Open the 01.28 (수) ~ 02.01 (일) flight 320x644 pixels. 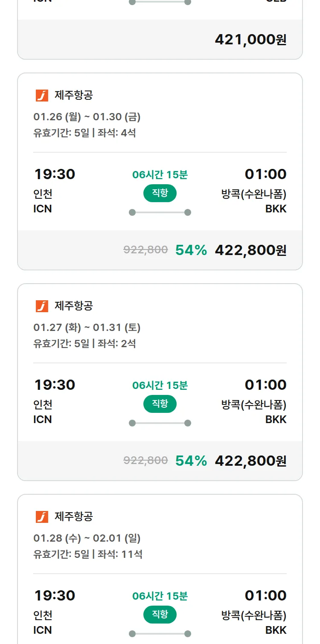pyautogui.click(x=87, y=538)
